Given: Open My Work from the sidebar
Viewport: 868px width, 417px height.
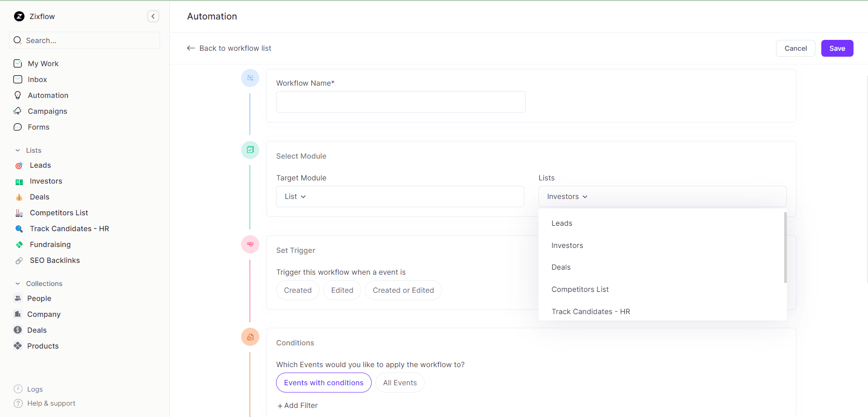Looking at the screenshot, I should 43,63.
